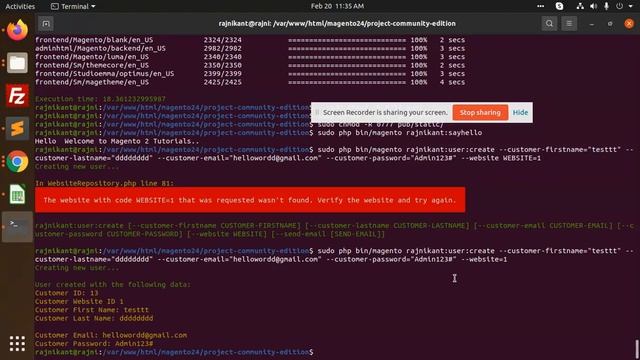Screen dimensions: 640x360
Task: Launch FileZilla from the dock
Action: pyautogui.click(x=17, y=96)
